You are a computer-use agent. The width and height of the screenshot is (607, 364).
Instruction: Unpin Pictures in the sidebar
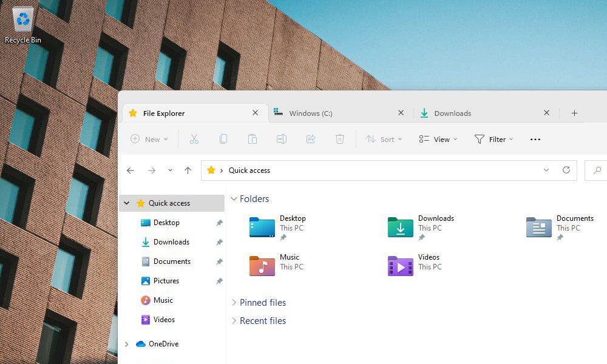click(x=219, y=281)
